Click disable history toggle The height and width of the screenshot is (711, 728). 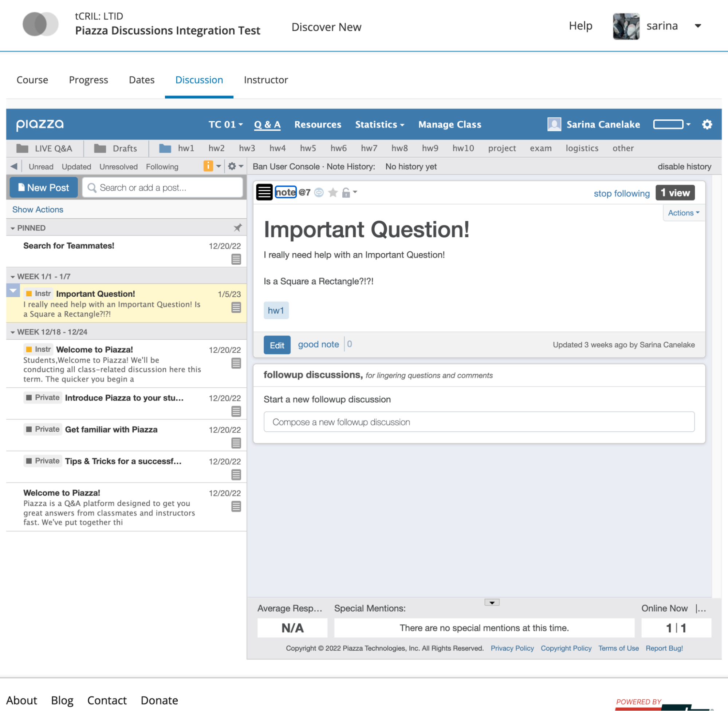point(684,166)
